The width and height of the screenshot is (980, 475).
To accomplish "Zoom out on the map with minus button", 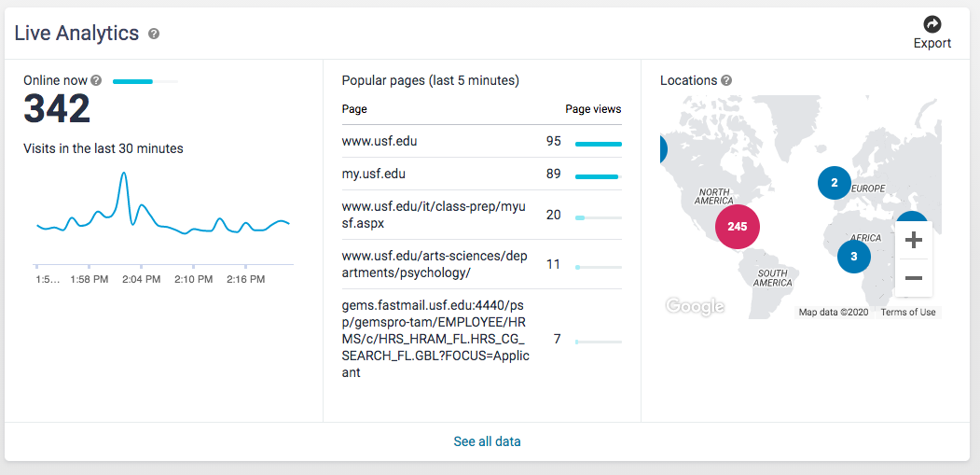I will point(913,278).
